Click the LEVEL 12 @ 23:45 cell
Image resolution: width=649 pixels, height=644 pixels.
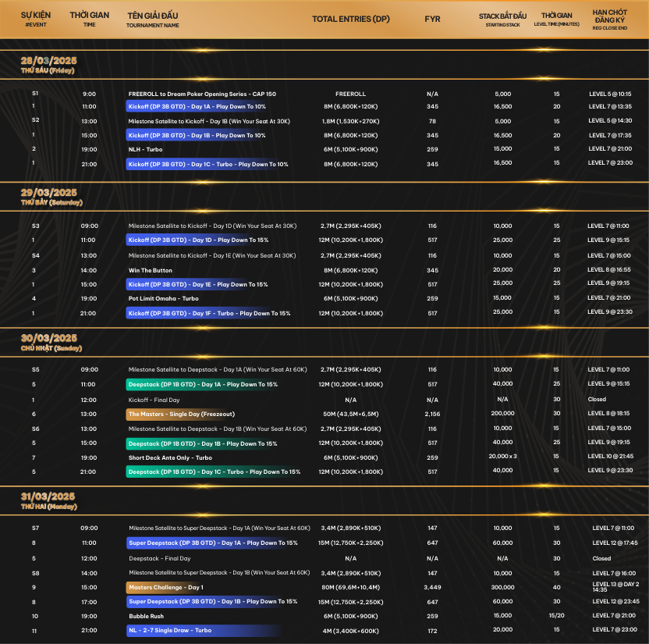click(x=616, y=601)
